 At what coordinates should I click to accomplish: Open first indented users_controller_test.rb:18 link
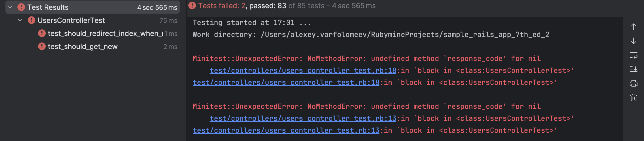[303, 70]
